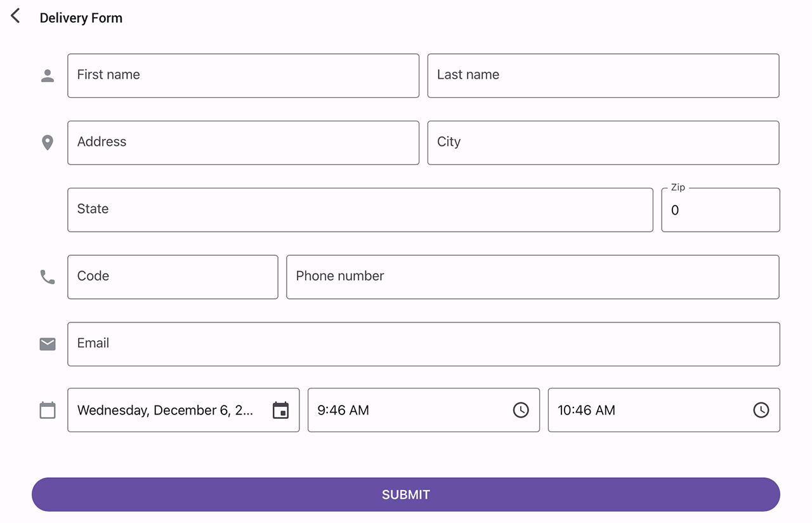This screenshot has width=812, height=523.
Task: Open the clock picker for 9:46 AM
Action: [x=521, y=410]
